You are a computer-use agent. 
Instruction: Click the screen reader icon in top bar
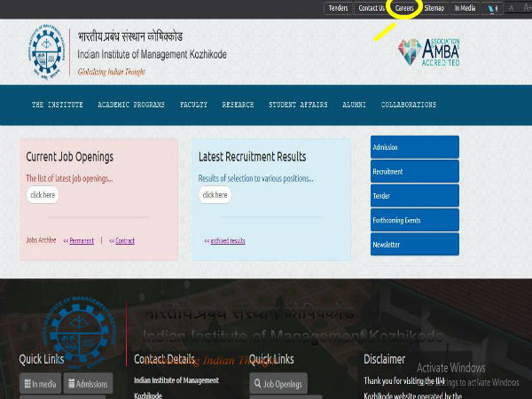click(x=492, y=9)
